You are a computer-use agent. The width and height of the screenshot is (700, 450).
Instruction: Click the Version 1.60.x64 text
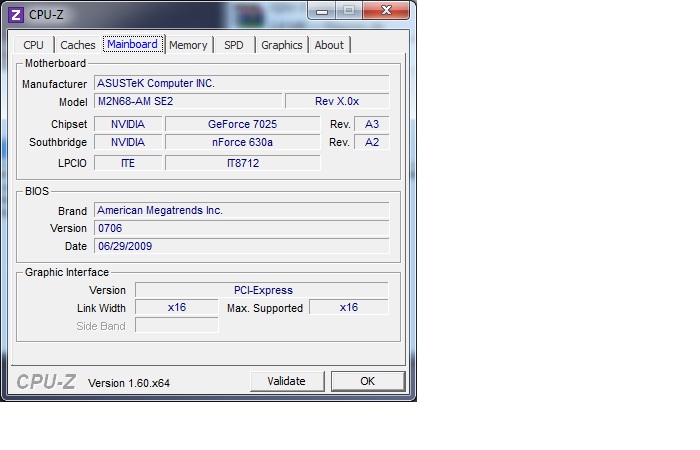click(x=129, y=383)
